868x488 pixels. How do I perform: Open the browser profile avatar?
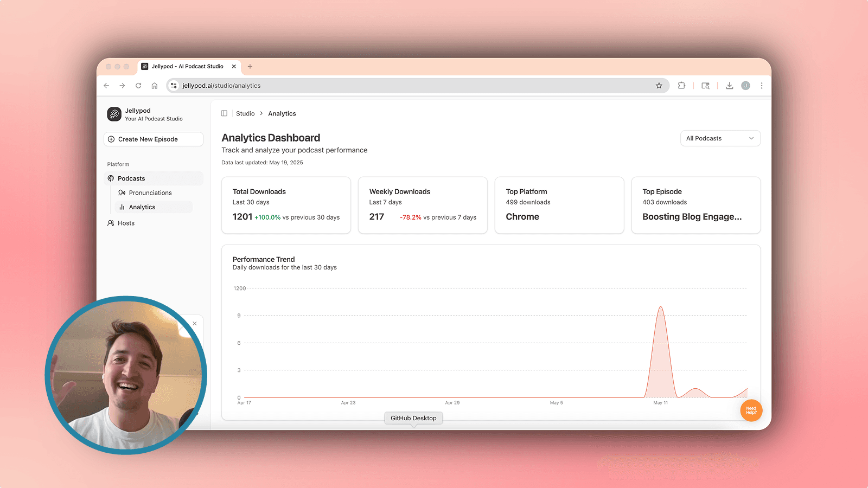745,86
